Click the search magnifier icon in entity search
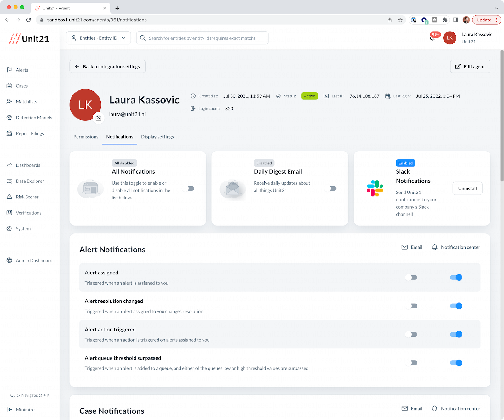Viewport: 504px width, 420px height. tap(143, 38)
